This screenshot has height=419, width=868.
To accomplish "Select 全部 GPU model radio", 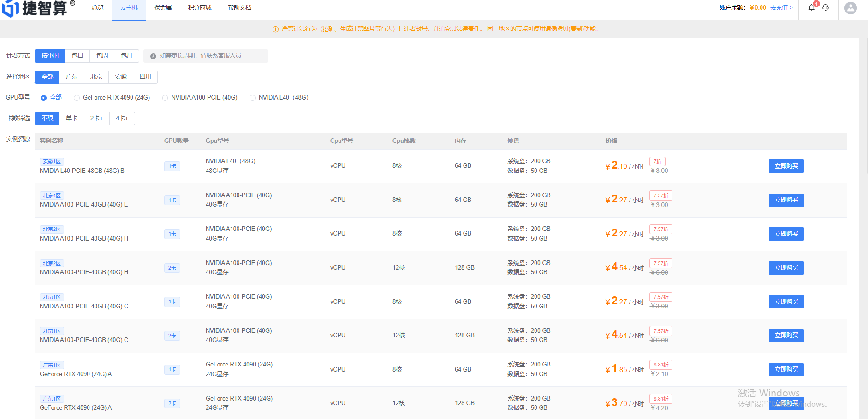I will click(x=43, y=98).
